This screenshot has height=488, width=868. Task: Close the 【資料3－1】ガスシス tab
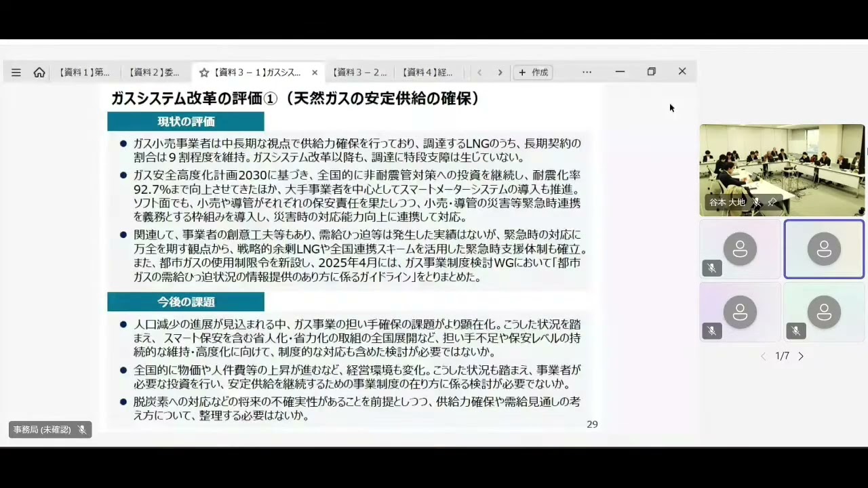315,73
